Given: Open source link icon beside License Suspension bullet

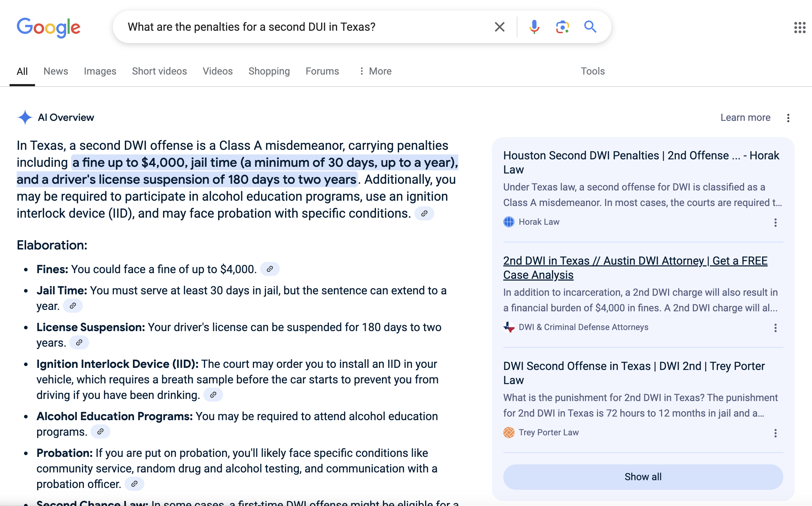Looking at the screenshot, I should coord(79,343).
